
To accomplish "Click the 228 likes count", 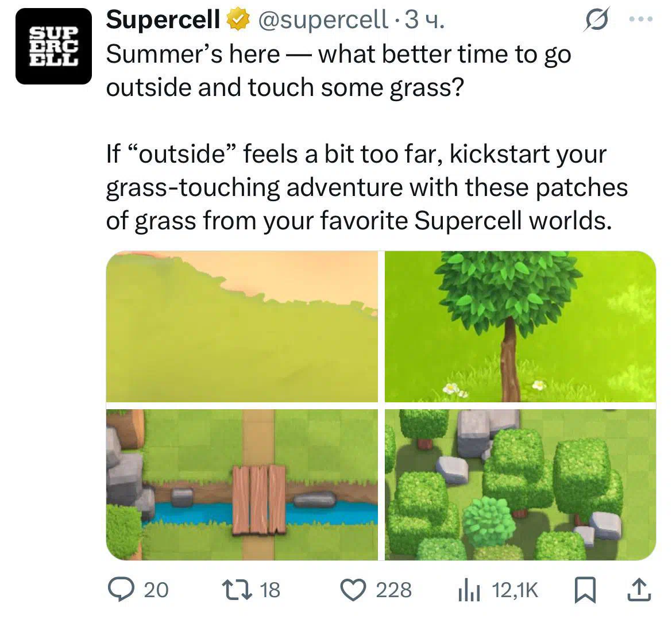I will tap(394, 590).
